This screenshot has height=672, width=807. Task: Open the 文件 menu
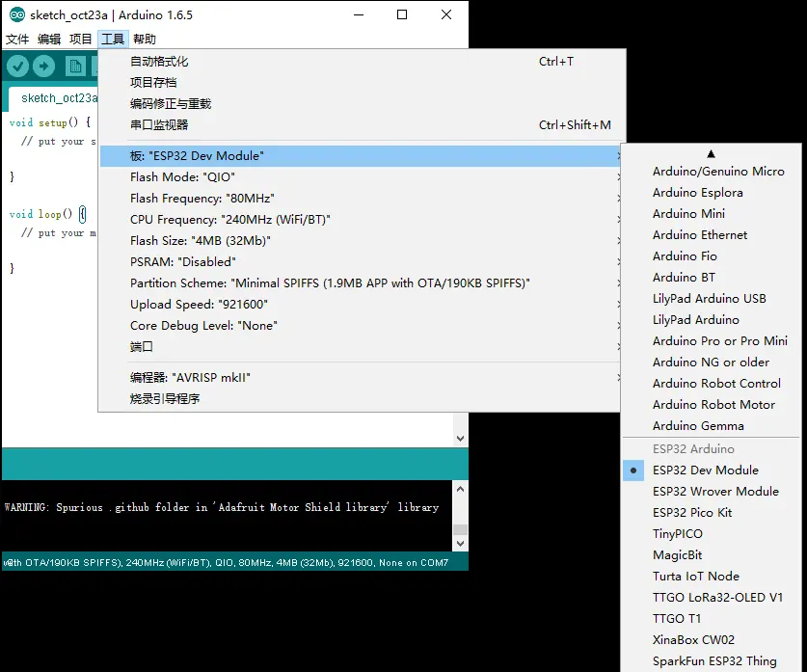(16, 39)
